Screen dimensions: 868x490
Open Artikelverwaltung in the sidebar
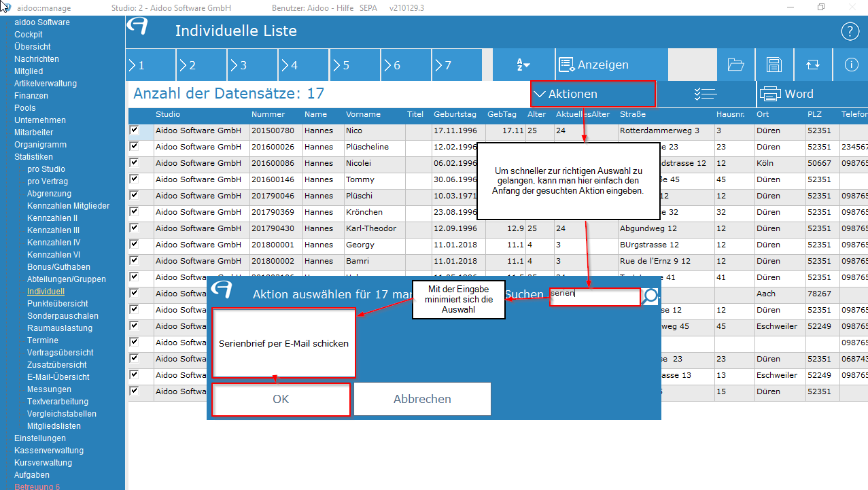(46, 84)
